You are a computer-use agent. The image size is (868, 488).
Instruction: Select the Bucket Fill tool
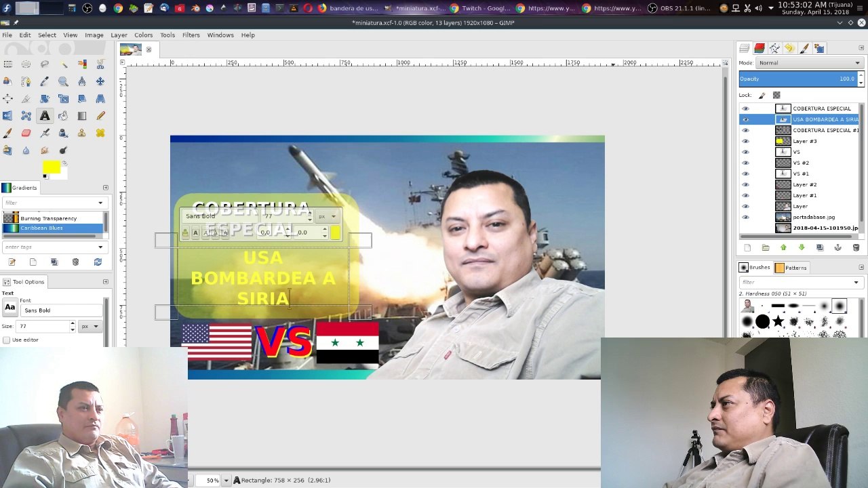(x=64, y=116)
